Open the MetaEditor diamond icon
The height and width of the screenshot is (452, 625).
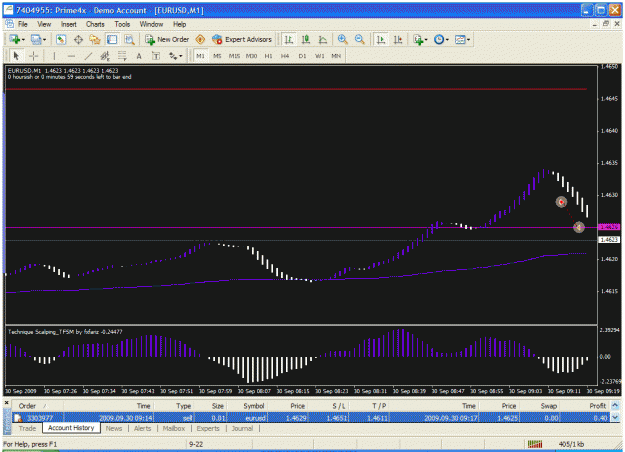tap(200, 39)
